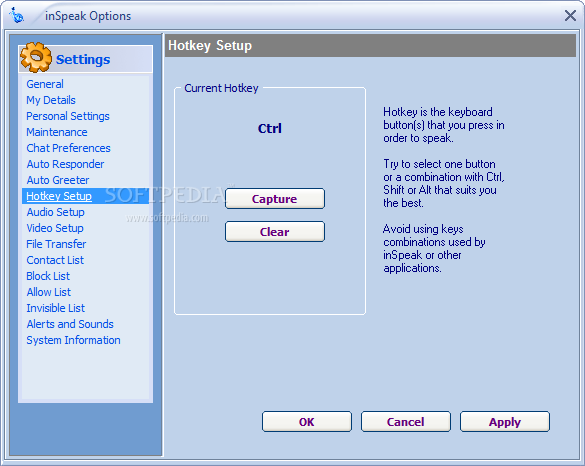Click the current hotkey value Ctrl
This screenshot has width=585, height=466.
(x=270, y=129)
